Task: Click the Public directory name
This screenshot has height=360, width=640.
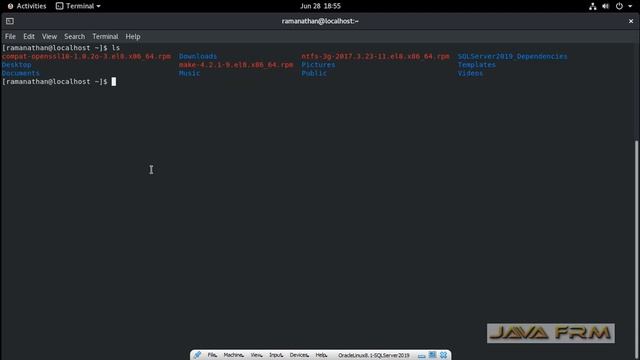Action: click(314, 73)
